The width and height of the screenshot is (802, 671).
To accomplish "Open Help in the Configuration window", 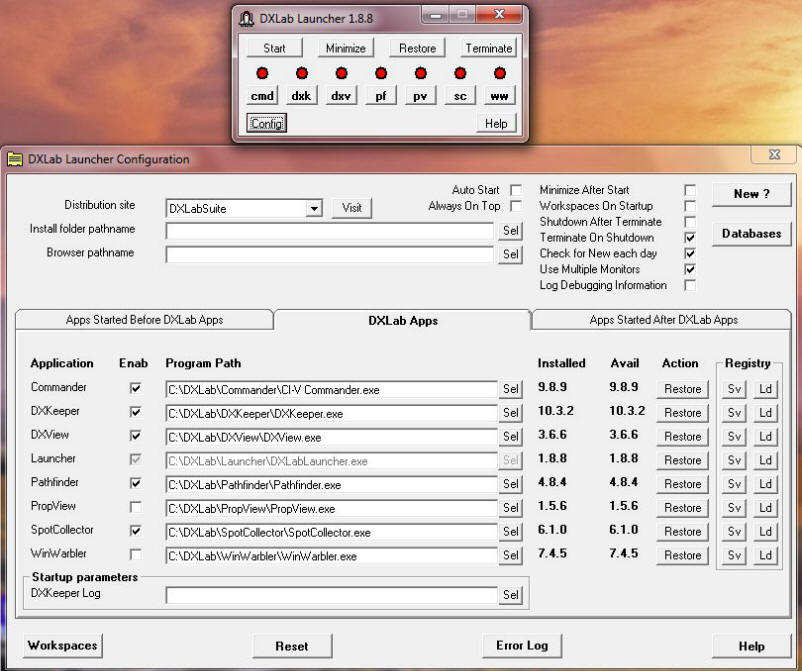I will (x=751, y=646).
